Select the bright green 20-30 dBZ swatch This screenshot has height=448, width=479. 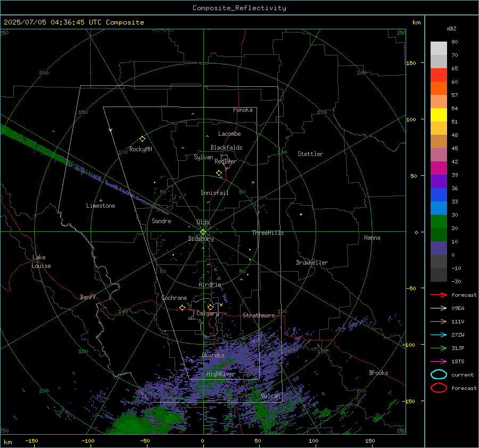click(439, 221)
